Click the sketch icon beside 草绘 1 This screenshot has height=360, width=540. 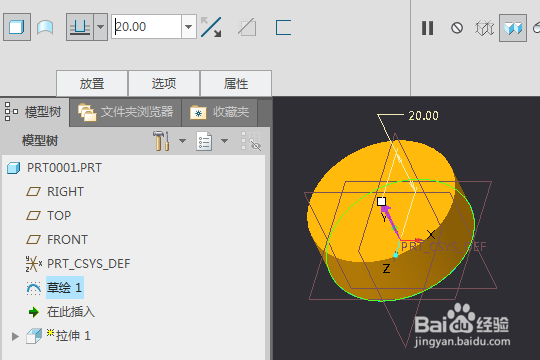coord(34,288)
